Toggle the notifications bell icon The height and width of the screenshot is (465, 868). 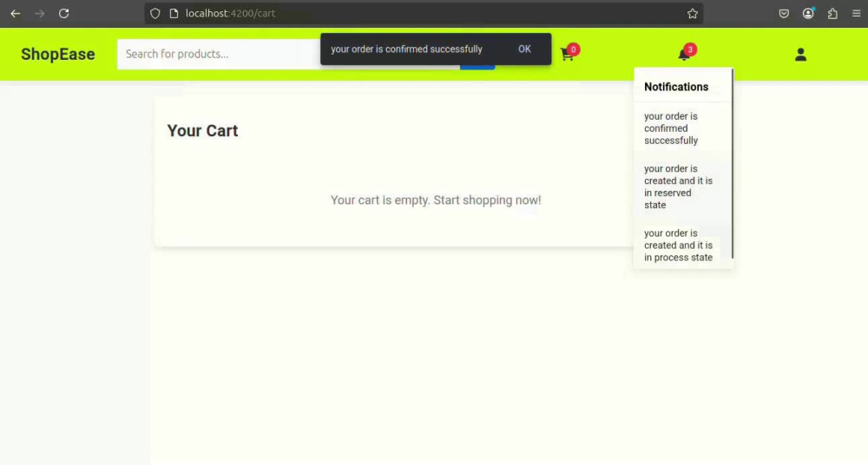[684, 54]
